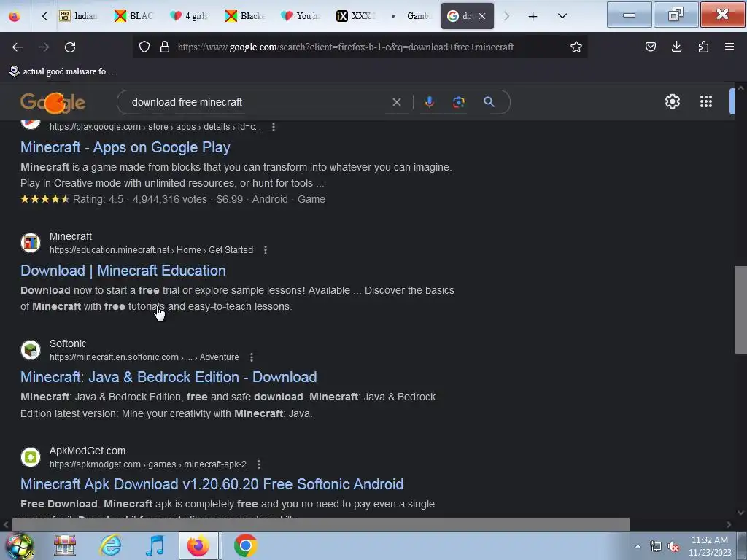Open the 'actual good malware fo…' bookmark

tap(62, 71)
